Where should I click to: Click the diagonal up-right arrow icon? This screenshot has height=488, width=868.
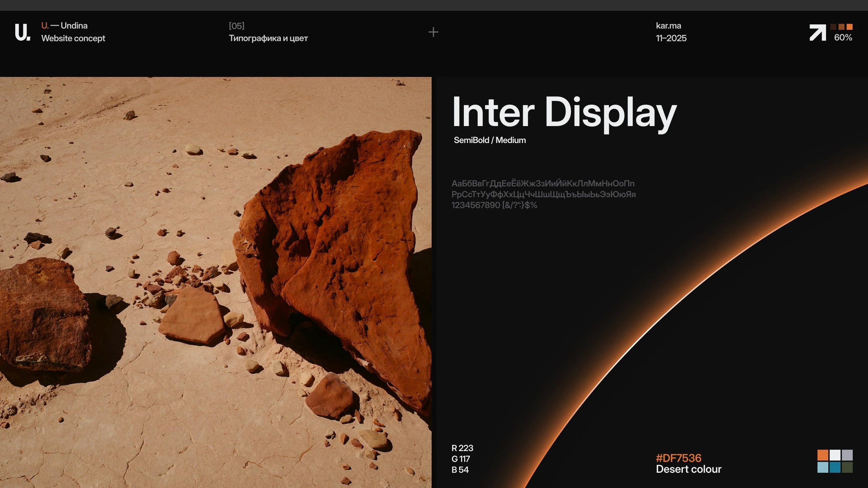coord(817,33)
